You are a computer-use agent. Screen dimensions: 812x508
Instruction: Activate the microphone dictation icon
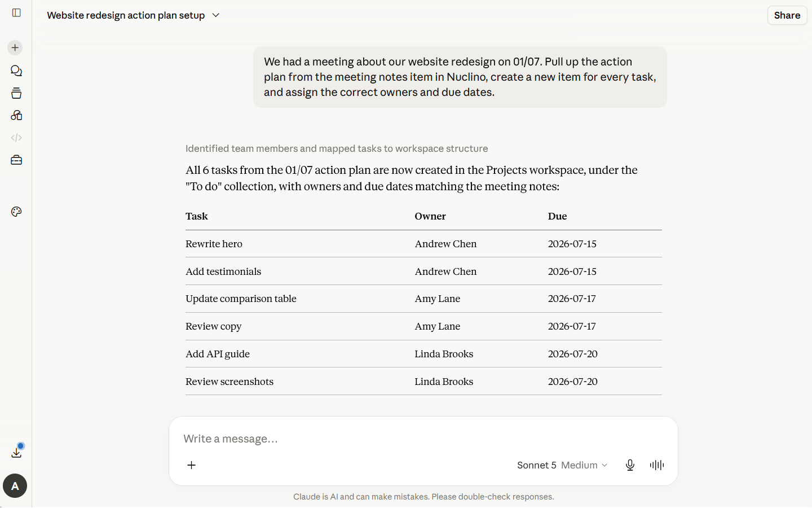pos(630,465)
